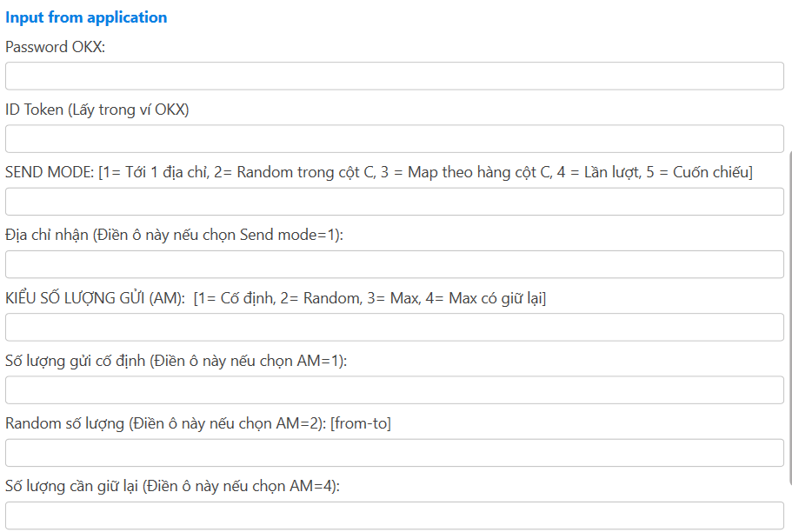792x532 pixels.
Task: Select the Số lượng cần giữ lại field
Action: coord(395,515)
